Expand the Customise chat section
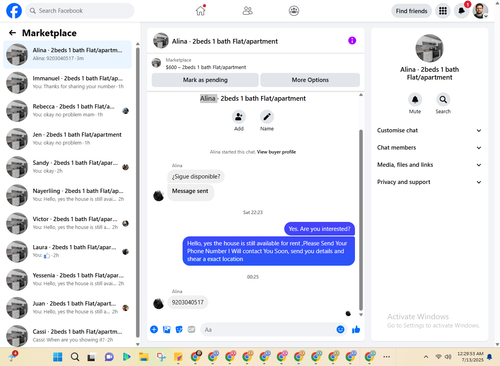The height and width of the screenshot is (366, 500). click(x=429, y=130)
